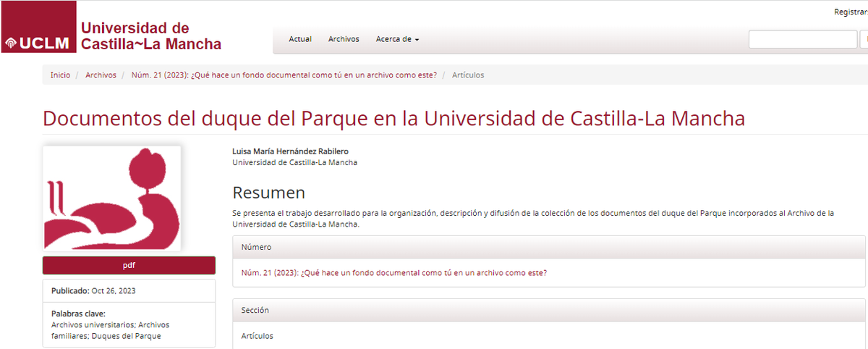Open Núm. 21 (2023) issue link in Número panel

[x=393, y=273]
